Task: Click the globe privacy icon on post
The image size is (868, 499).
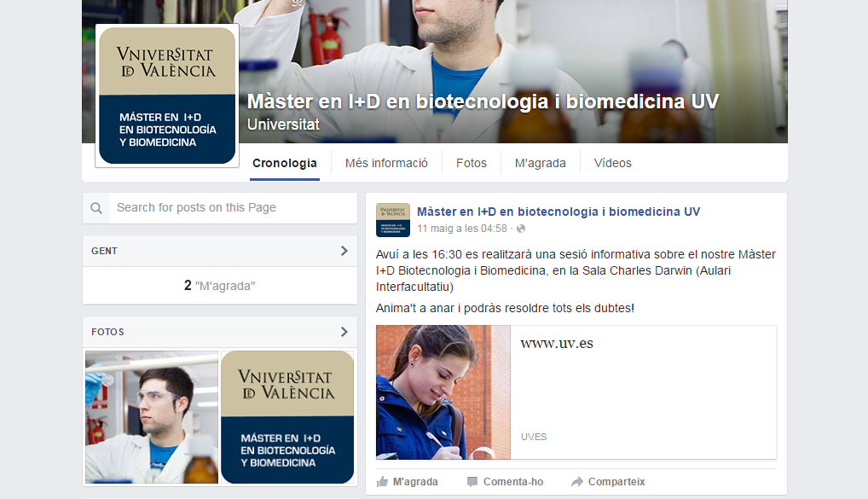Action: (521, 229)
